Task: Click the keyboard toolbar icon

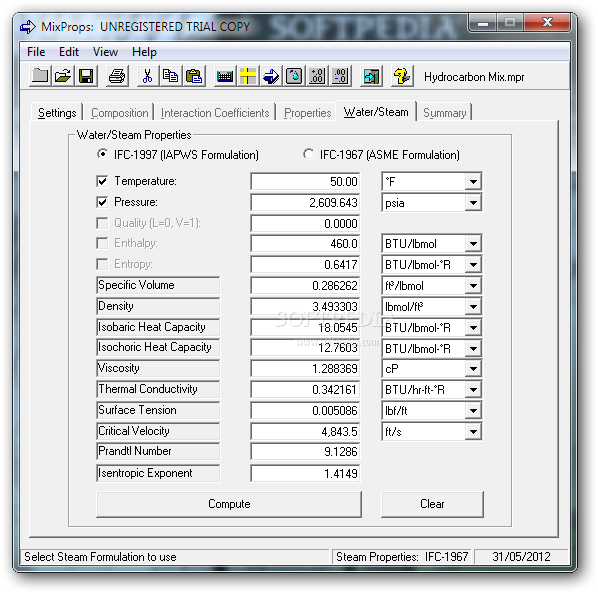Action: pyautogui.click(x=225, y=76)
